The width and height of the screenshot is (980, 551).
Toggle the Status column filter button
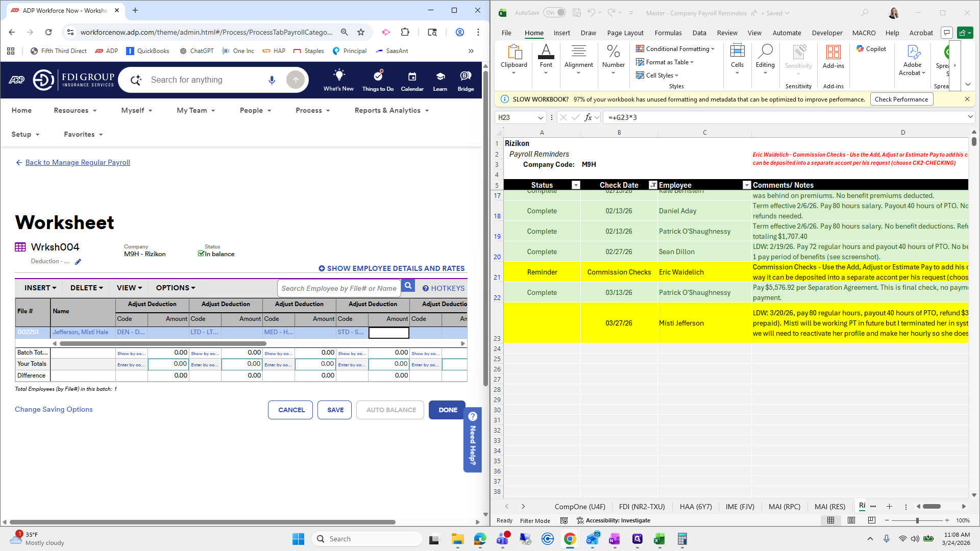576,185
